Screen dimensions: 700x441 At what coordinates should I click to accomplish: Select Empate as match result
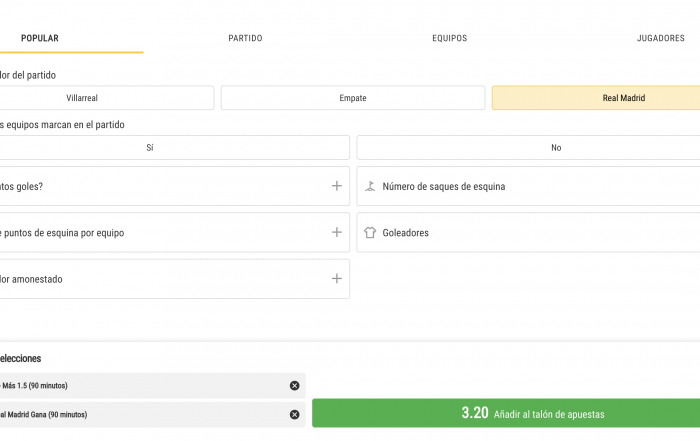click(353, 98)
